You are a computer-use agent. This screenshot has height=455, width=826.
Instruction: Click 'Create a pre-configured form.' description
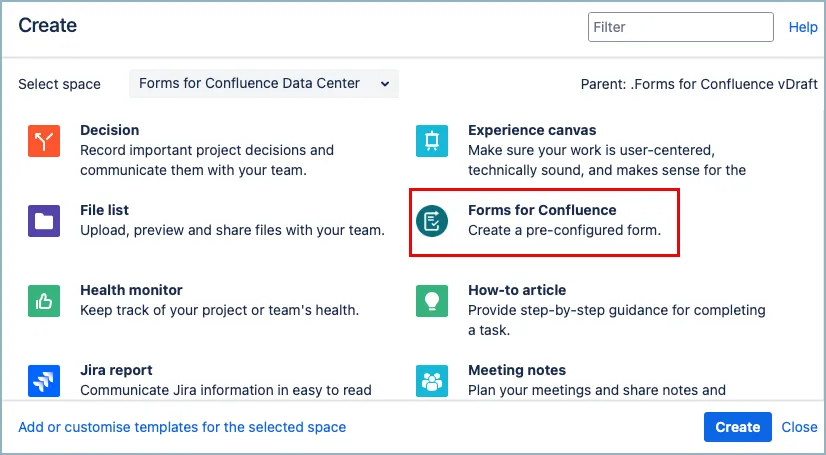tap(564, 231)
